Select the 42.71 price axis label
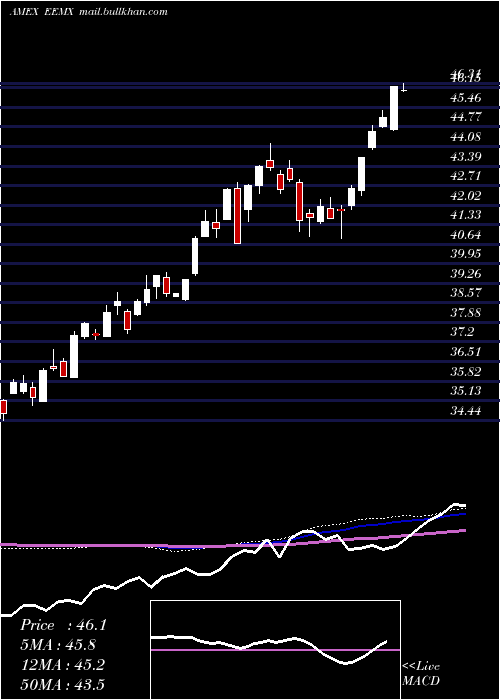The image size is (500, 700). [x=466, y=175]
